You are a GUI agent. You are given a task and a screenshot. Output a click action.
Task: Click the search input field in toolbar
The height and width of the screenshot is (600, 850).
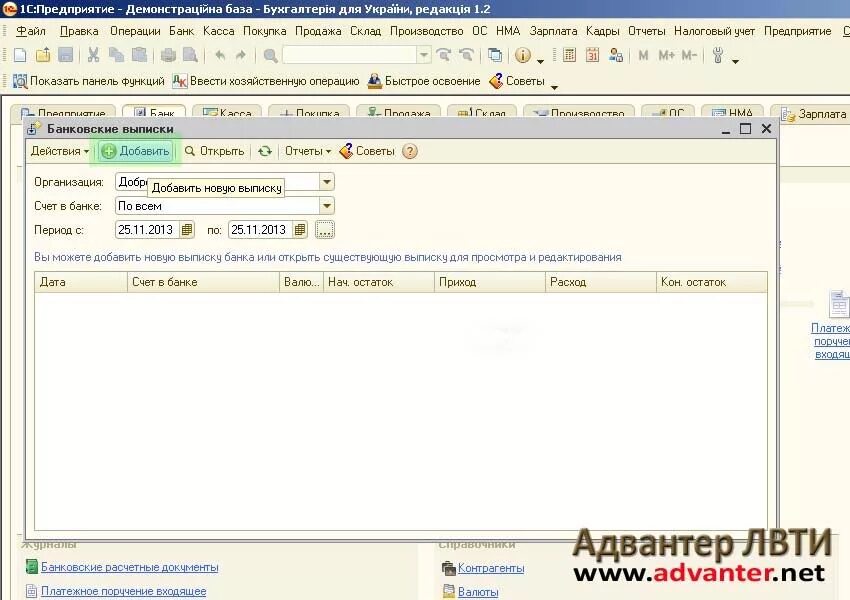point(349,55)
